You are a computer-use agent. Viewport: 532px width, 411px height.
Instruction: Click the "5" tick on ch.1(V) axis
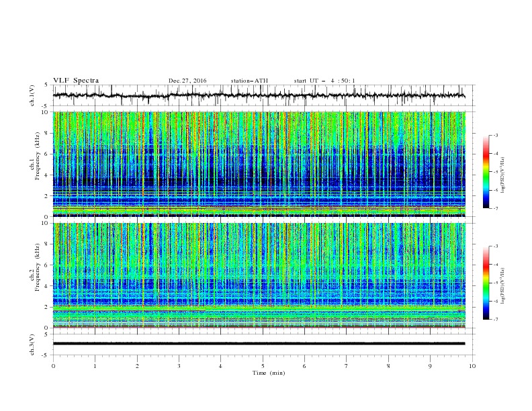(x=47, y=85)
